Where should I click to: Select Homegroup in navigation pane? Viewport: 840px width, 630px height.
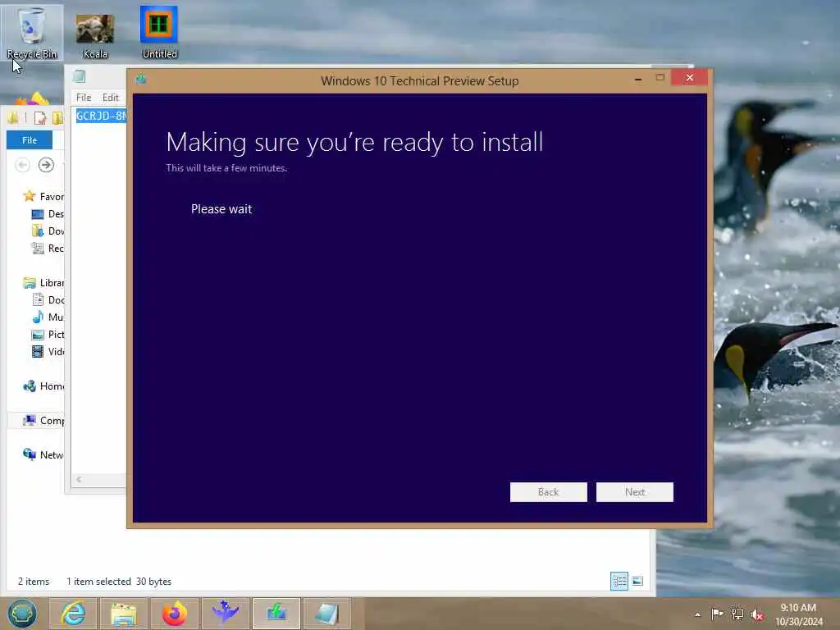43,386
